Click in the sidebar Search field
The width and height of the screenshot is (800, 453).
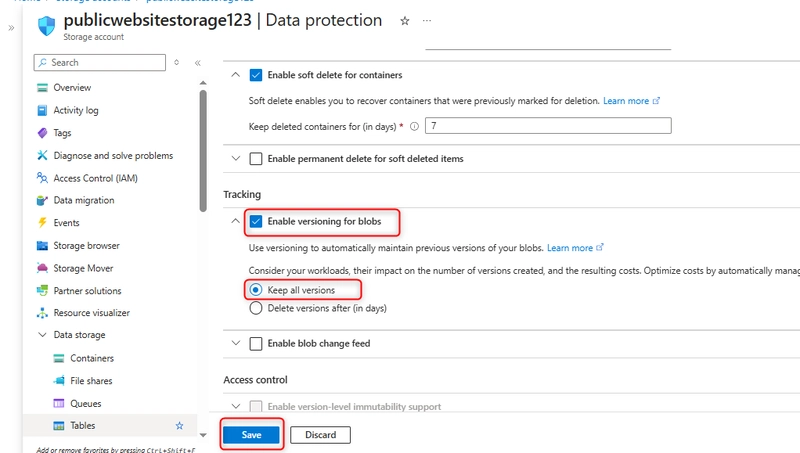100,63
